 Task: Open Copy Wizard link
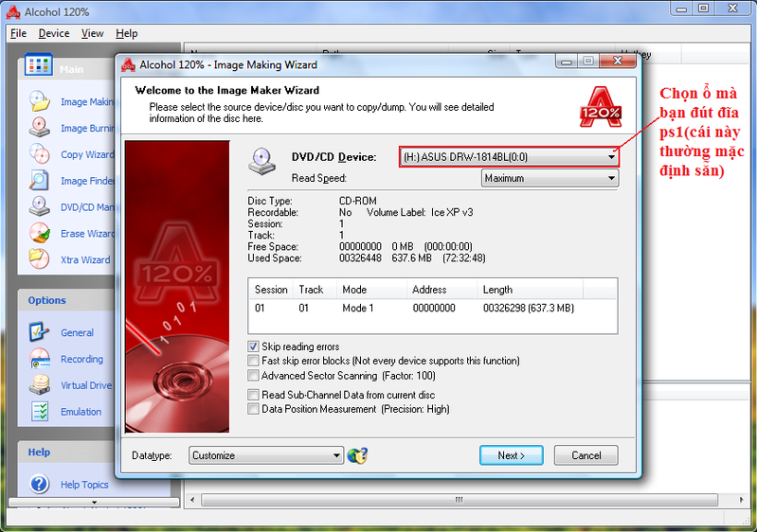(87, 154)
